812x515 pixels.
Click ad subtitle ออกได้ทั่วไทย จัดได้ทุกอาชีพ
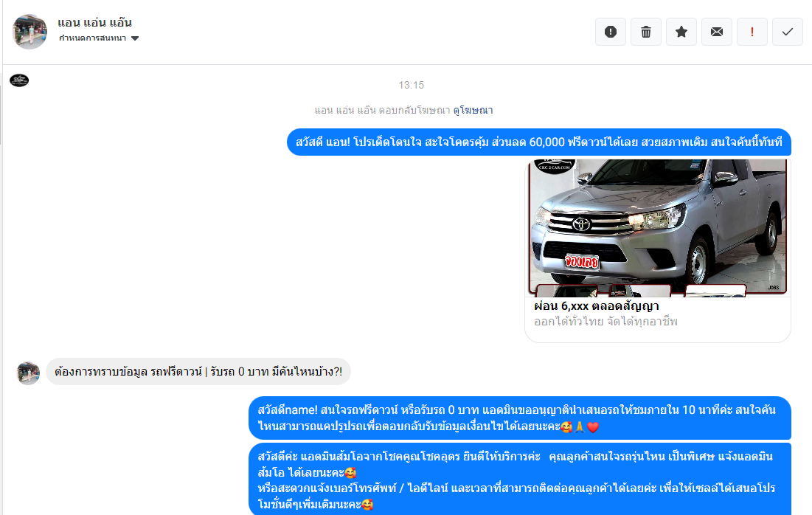pyautogui.click(x=605, y=322)
